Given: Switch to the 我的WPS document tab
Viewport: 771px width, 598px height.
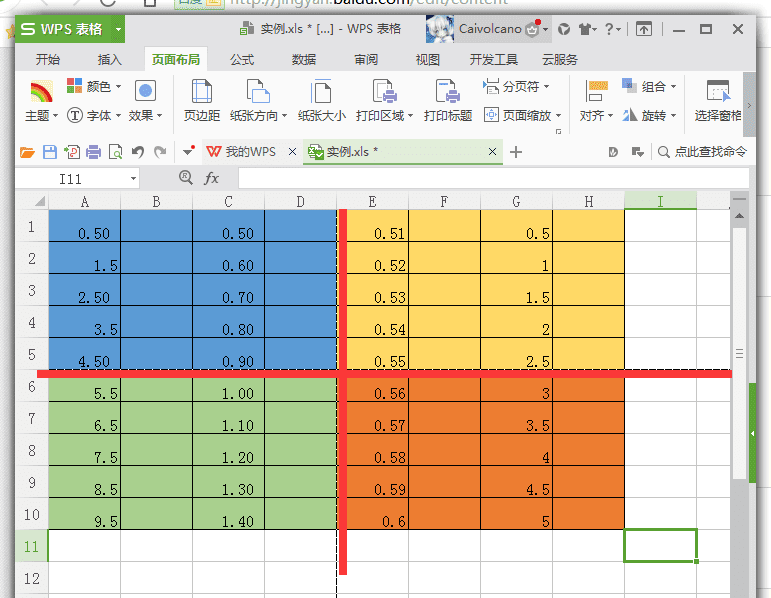Looking at the screenshot, I should tap(241, 151).
